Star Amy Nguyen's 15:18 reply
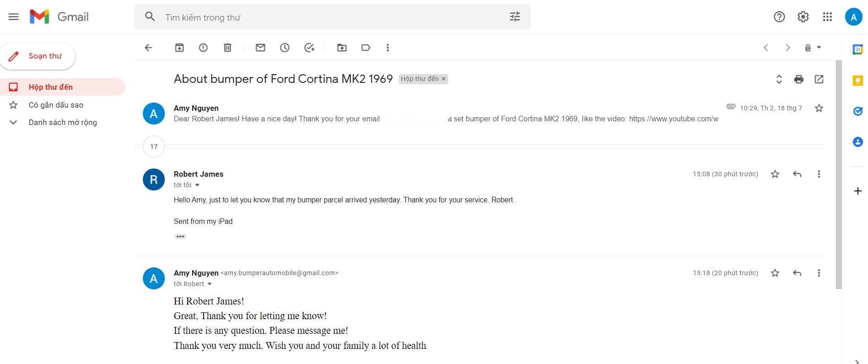Viewport: 868px width, 364px height. (775, 273)
